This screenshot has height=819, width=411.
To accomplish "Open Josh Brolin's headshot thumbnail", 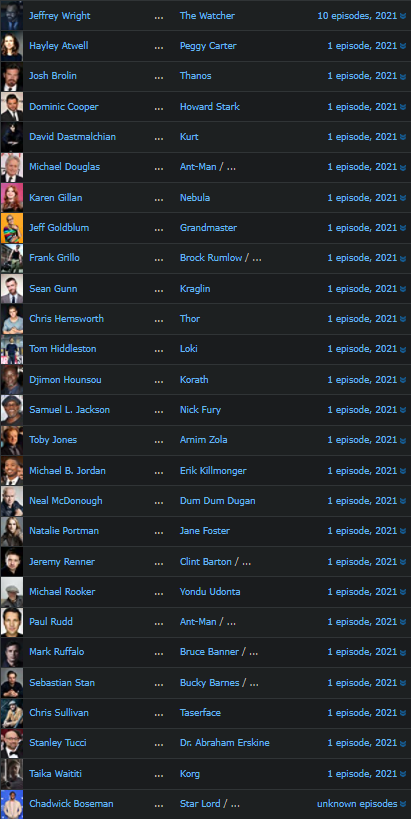I will (x=11, y=76).
